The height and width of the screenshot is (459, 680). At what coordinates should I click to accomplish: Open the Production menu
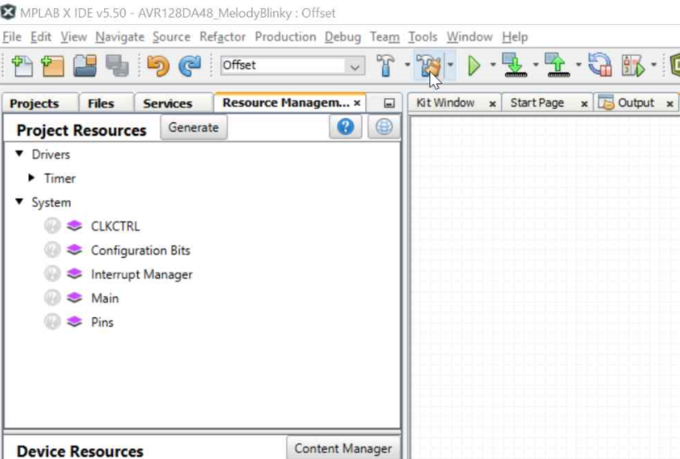285,37
